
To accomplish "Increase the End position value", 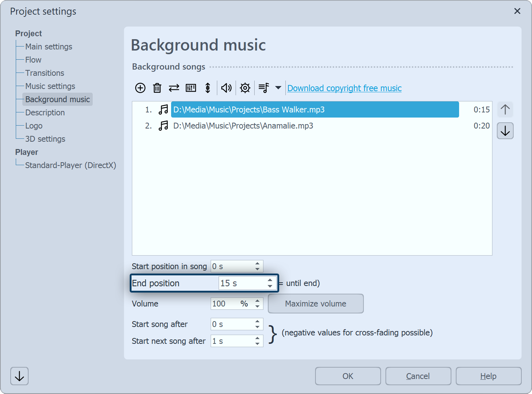I will (270, 280).
